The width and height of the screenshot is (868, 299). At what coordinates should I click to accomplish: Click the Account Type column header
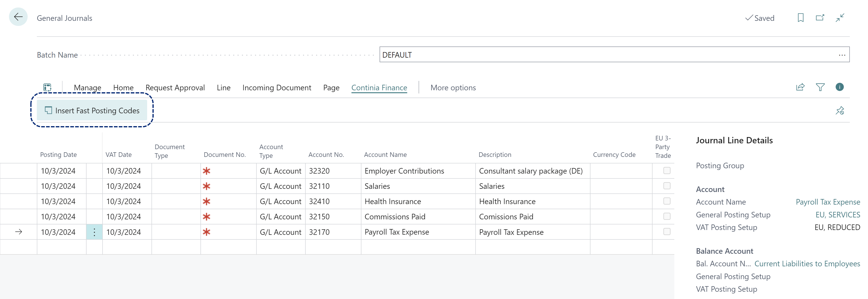tap(271, 151)
